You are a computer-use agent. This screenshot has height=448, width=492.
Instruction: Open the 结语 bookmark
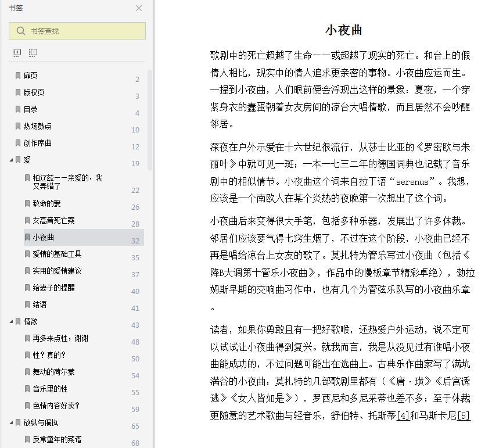(x=39, y=305)
